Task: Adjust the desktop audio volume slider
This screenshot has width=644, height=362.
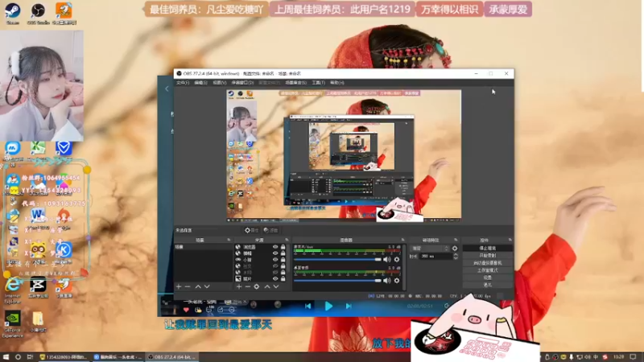Action: [337, 280]
